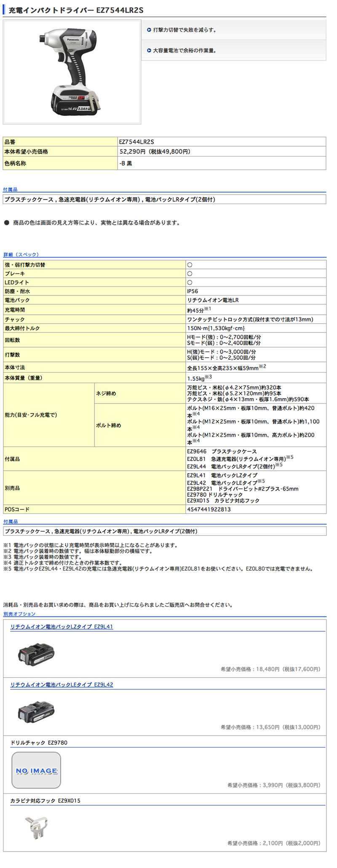Click the EZ9L42 LE battery pack image
The width and height of the screenshot is (337, 868).
(x=37, y=713)
